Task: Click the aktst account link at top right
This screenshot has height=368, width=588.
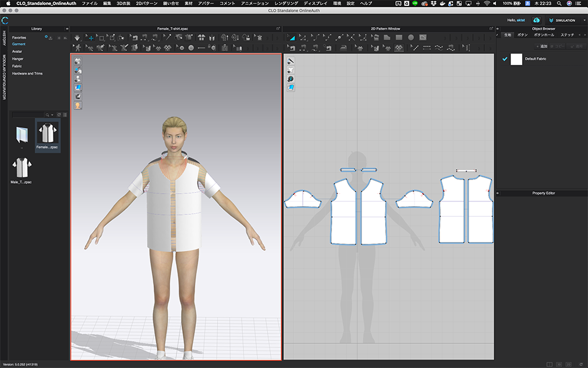Action: (x=521, y=20)
